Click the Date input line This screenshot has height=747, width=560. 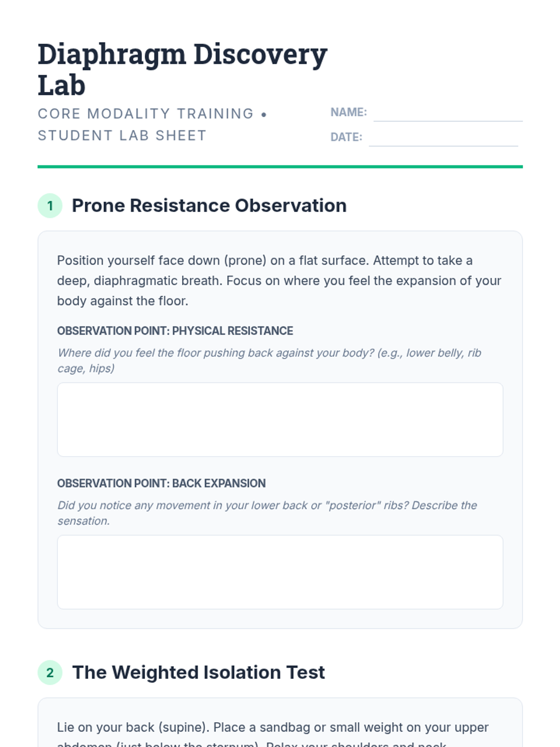point(443,138)
